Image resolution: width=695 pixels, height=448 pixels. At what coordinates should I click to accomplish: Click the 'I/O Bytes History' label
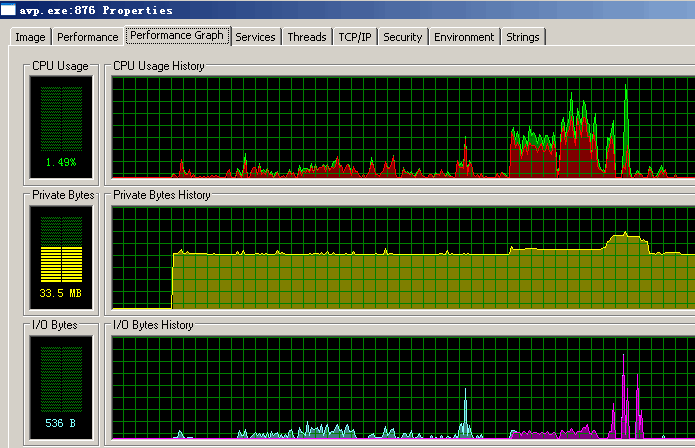pos(153,325)
